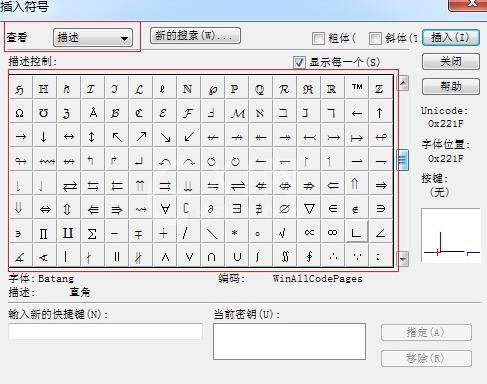Image resolution: width=487 pixels, height=384 pixels.
Task: Pick the north-west arrow ↖ symbol
Action: pyautogui.click(x=117, y=137)
